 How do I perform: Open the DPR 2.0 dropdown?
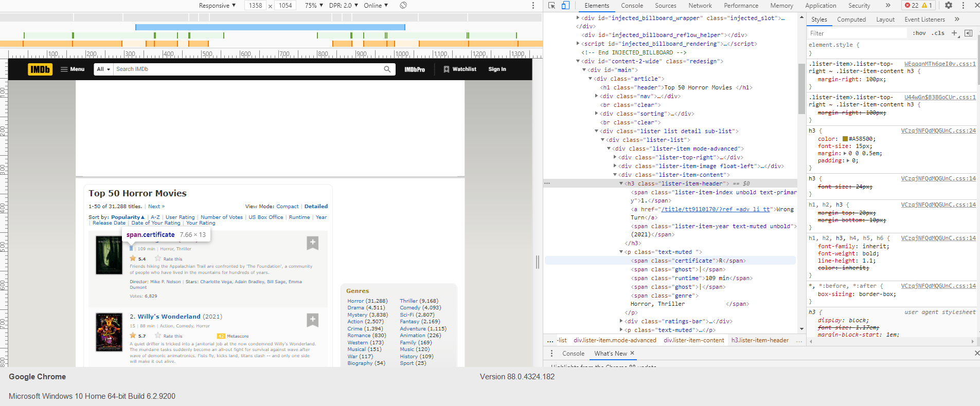tap(344, 6)
